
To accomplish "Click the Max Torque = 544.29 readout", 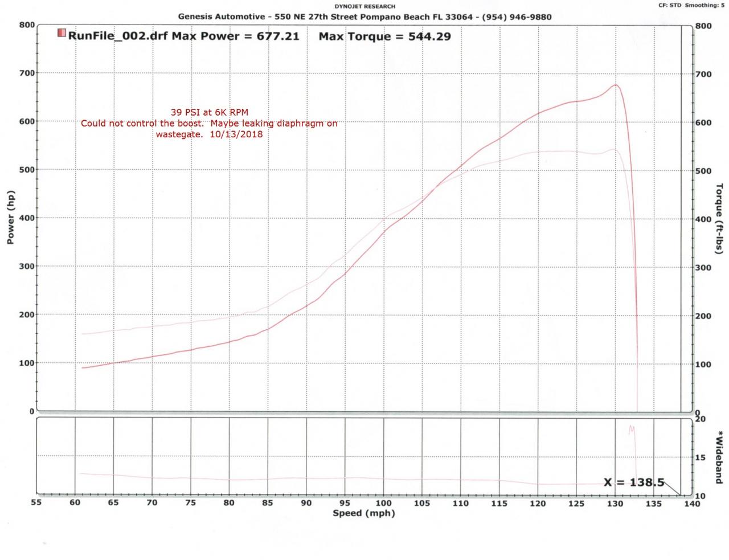I will click(x=384, y=36).
